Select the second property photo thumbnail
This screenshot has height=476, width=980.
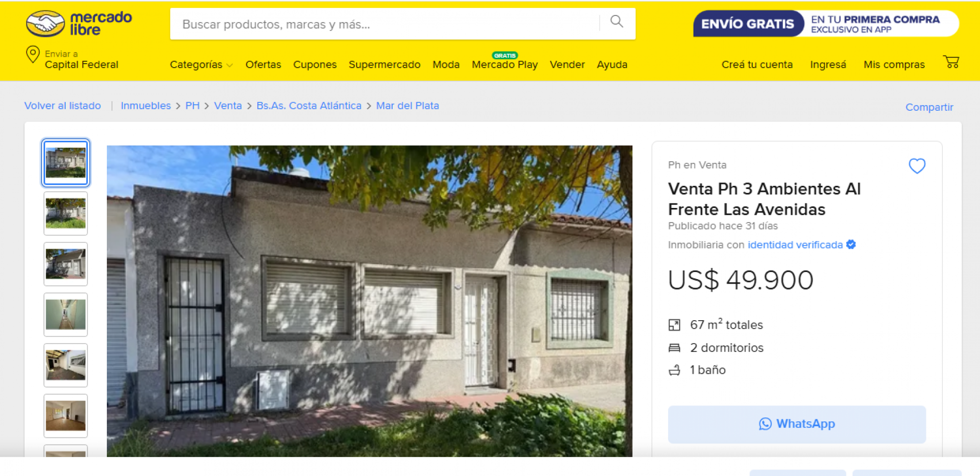66,213
